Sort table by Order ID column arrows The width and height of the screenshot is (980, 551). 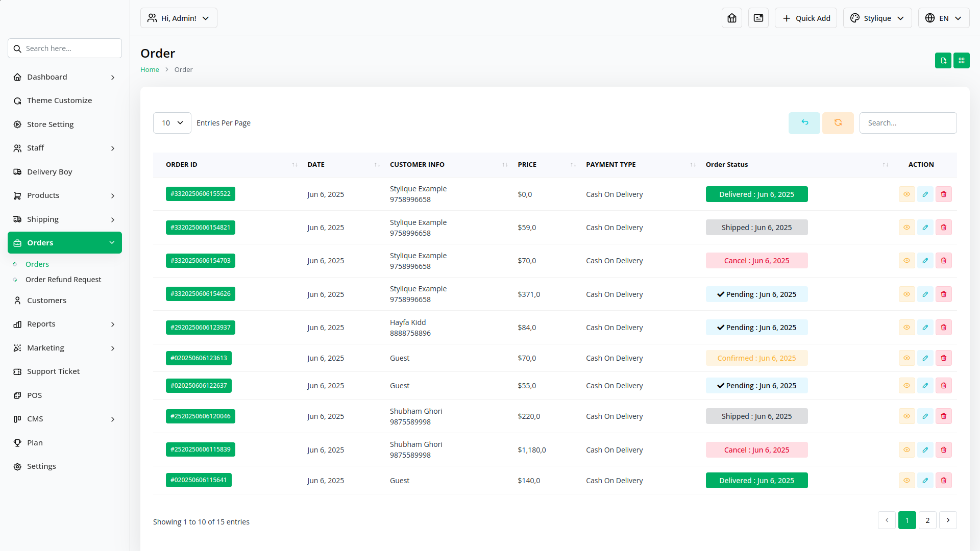295,165
